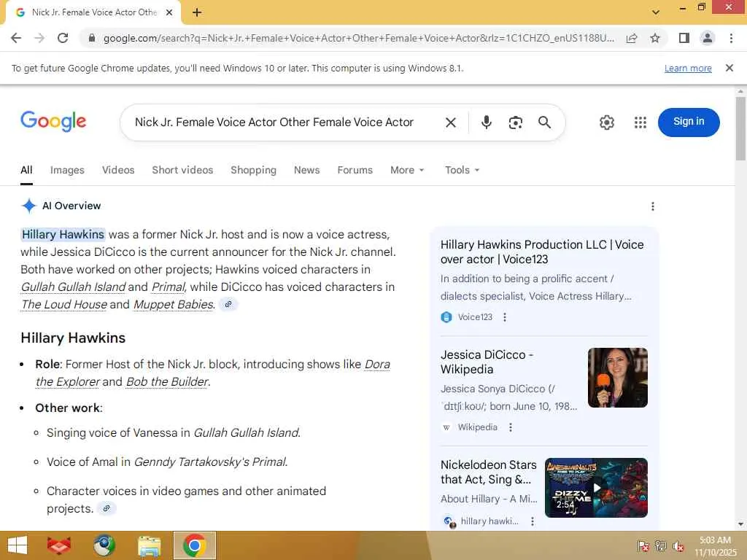Viewport: 747px width, 560px height.
Task: Reload the current page
Action: 63,38
